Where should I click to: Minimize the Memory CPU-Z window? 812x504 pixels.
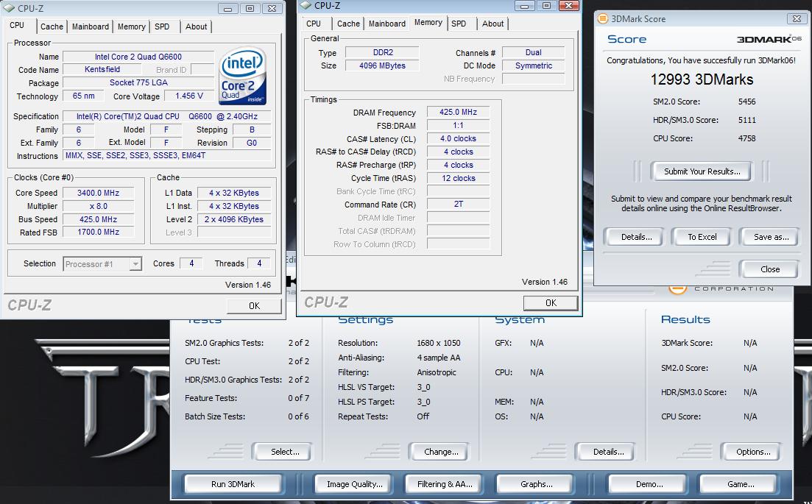525,6
